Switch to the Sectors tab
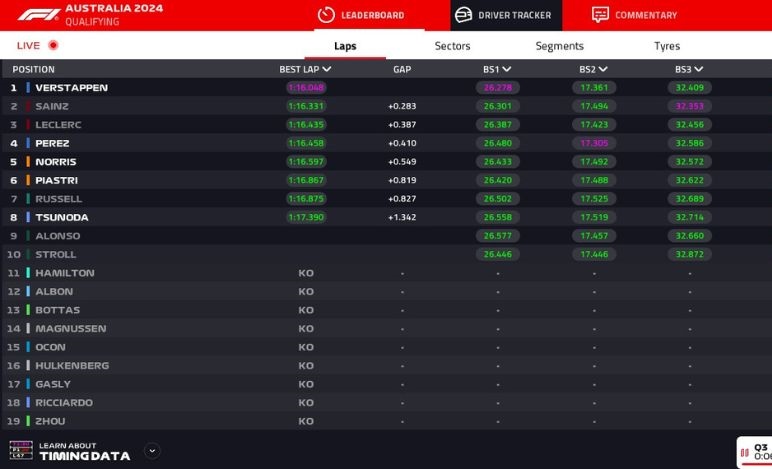Viewport: 772px width, 469px height. click(452, 46)
